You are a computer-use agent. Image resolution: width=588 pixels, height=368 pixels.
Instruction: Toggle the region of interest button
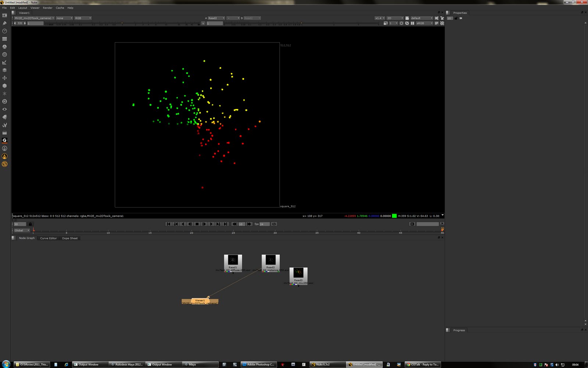tap(401, 23)
